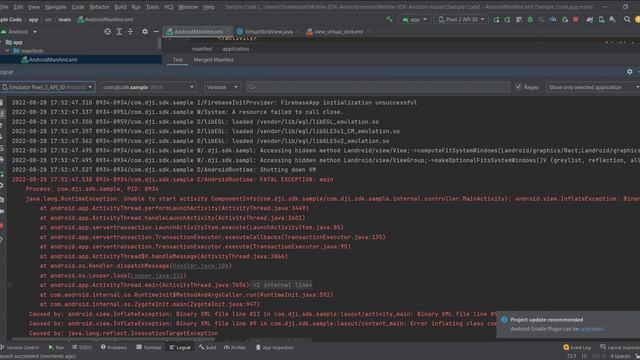Open the Android project view dropdown
This screenshot has width=640, height=360.
click(19, 31)
